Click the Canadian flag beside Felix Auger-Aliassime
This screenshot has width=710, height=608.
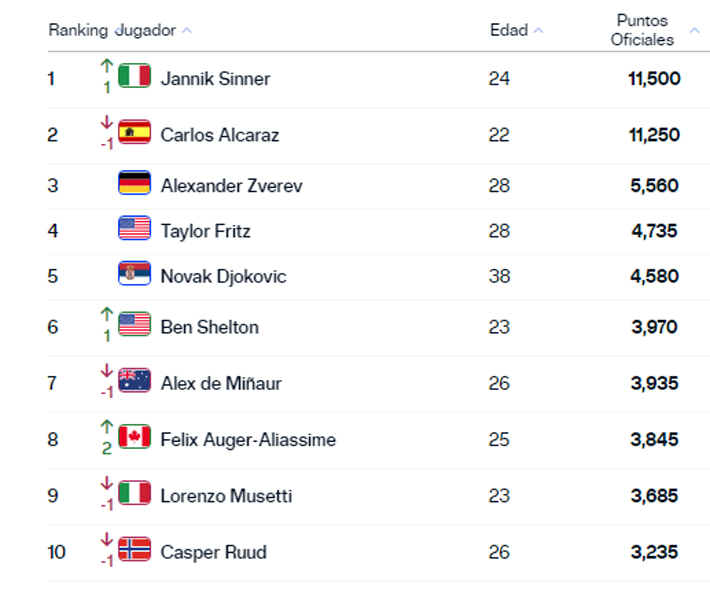134,437
